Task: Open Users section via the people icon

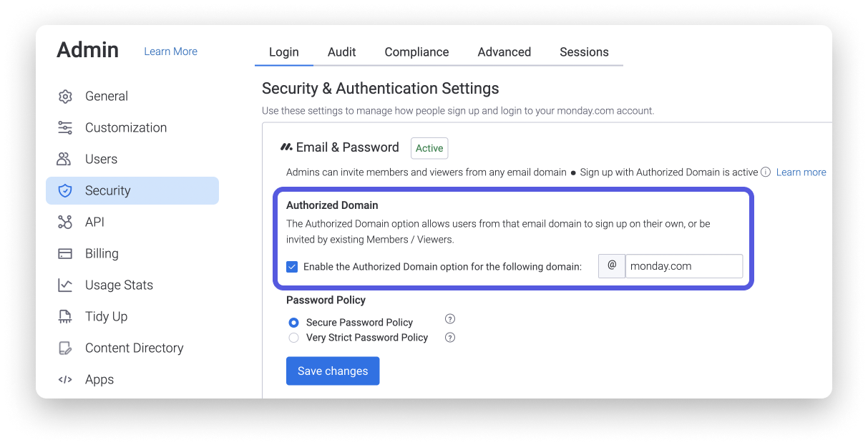Action: coord(65,159)
